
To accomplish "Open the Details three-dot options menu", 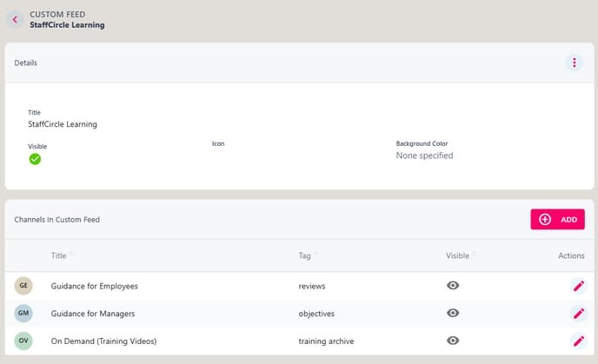I will pyautogui.click(x=574, y=63).
